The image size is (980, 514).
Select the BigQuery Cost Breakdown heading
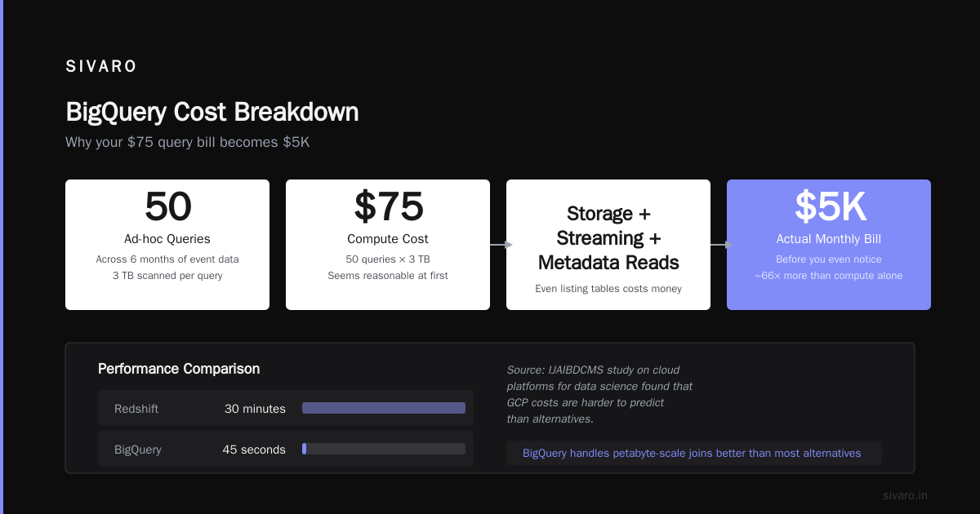(x=212, y=112)
